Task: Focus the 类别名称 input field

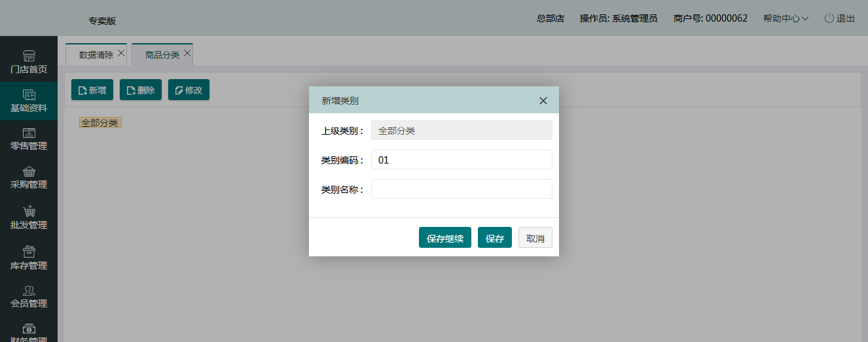Action: pos(461,189)
